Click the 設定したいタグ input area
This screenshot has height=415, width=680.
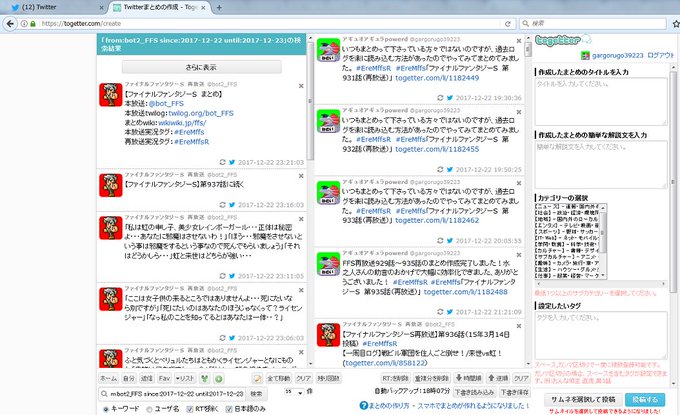point(601,335)
